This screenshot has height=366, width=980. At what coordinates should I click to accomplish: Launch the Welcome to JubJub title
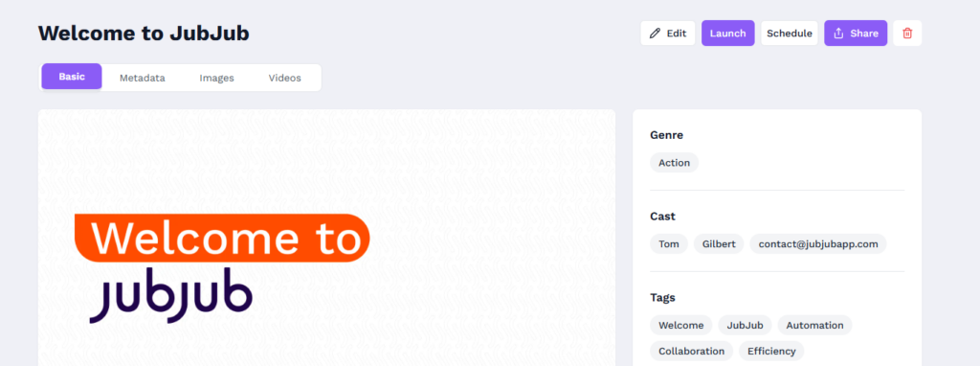[x=727, y=34]
